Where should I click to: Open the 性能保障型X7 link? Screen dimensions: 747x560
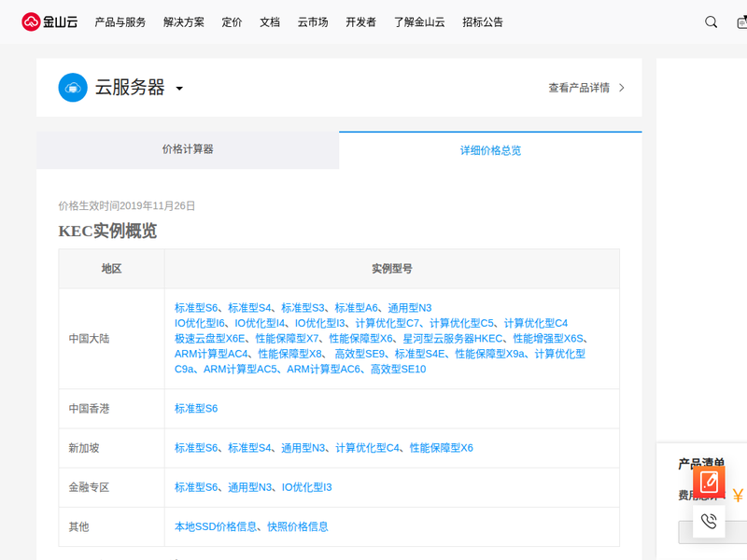click(288, 339)
